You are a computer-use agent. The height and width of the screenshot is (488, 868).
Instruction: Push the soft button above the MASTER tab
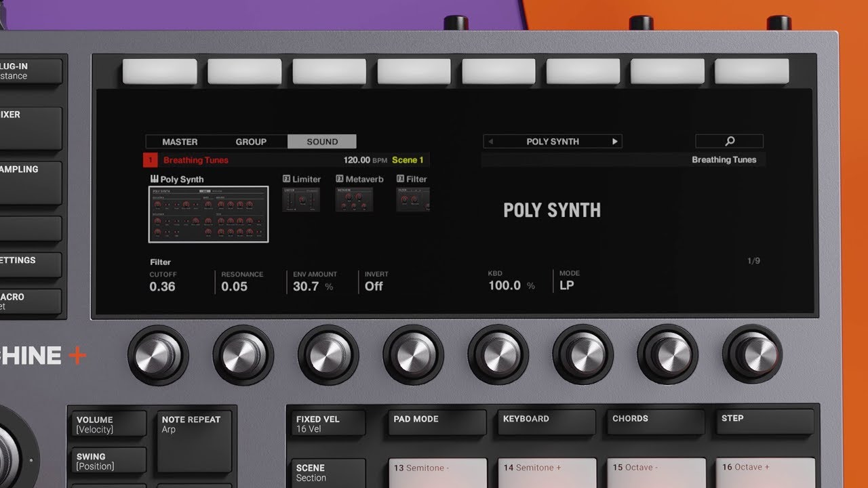point(160,71)
